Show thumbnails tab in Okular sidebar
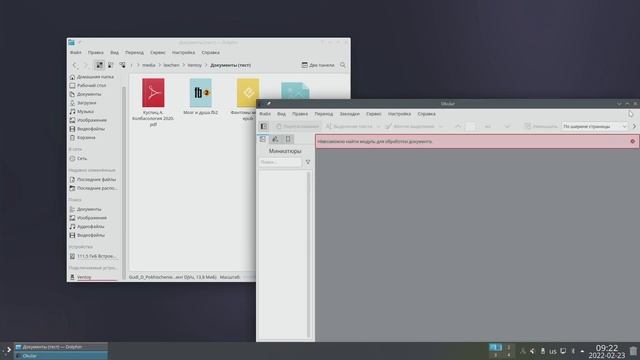This screenshot has height=360, width=640. (x=263, y=139)
